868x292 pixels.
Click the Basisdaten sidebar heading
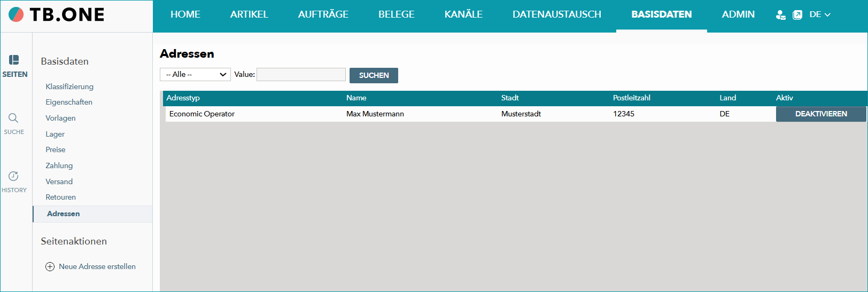[x=65, y=61]
